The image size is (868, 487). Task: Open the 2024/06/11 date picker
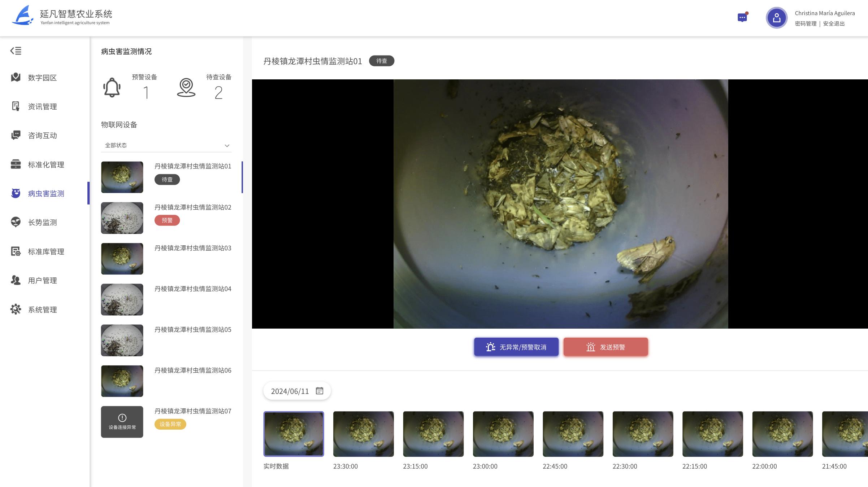tap(290, 391)
